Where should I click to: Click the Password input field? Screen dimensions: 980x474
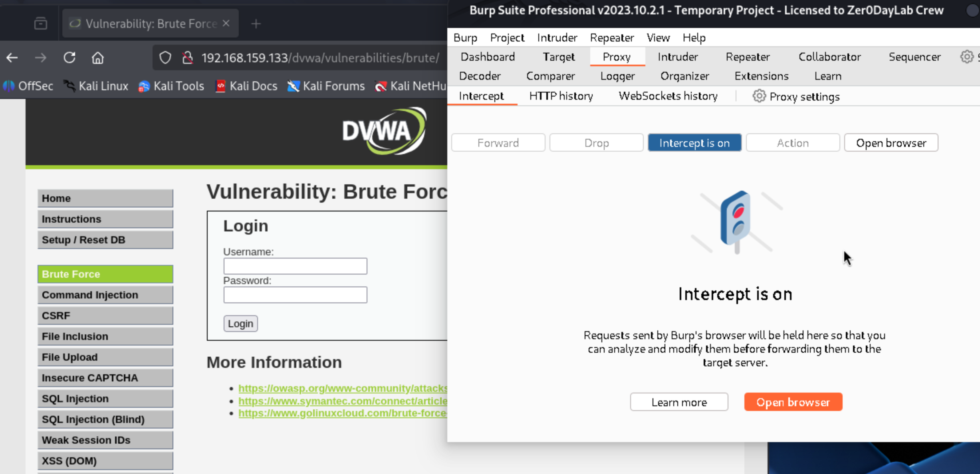(x=295, y=295)
